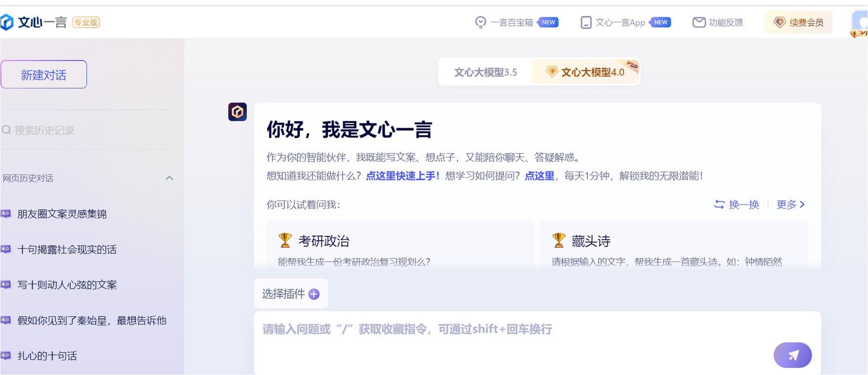Follow the 点这里快速上手 link
The width and height of the screenshot is (868, 375).
(402, 176)
